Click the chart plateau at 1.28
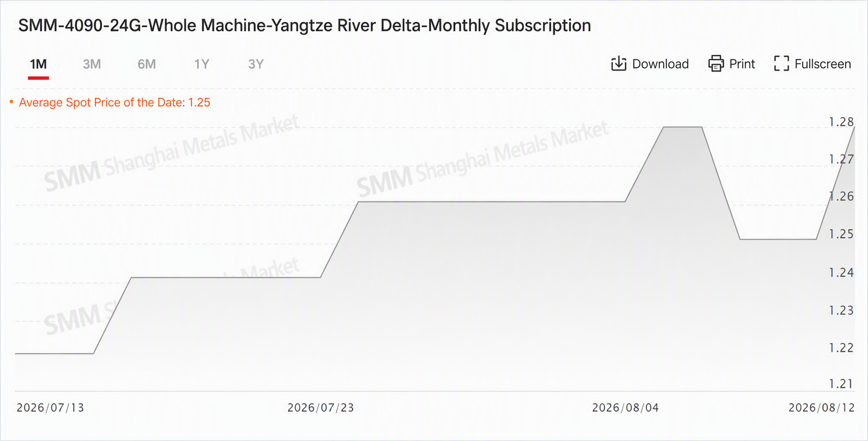Screen dimensions: 868x441 pyautogui.click(x=683, y=127)
